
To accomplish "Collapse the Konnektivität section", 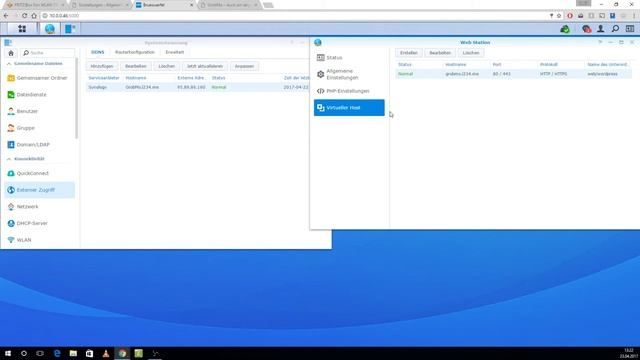I will click(x=9, y=159).
